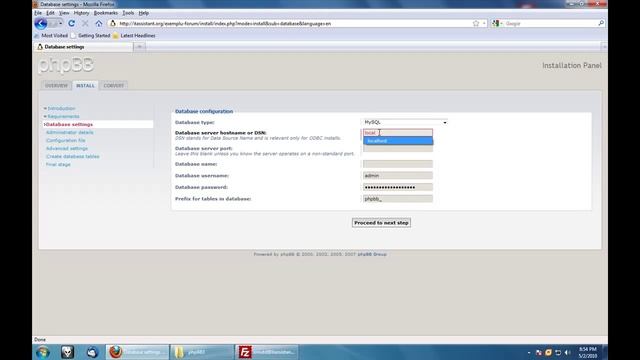Switch to the FileZilla taskbar button

(267, 352)
